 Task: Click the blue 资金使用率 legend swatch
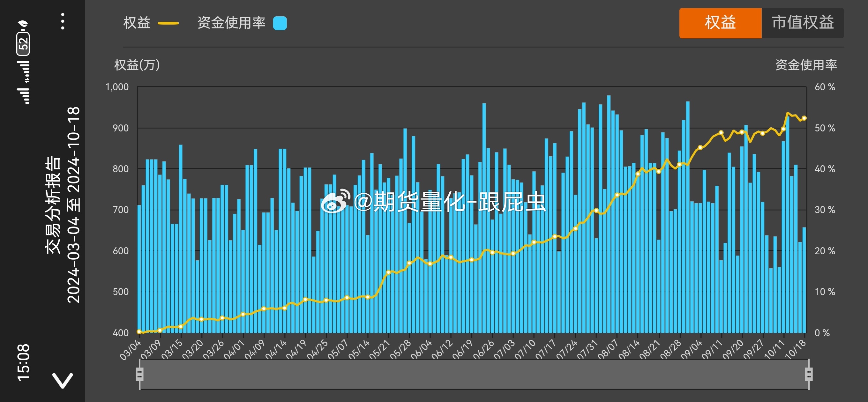point(280,23)
